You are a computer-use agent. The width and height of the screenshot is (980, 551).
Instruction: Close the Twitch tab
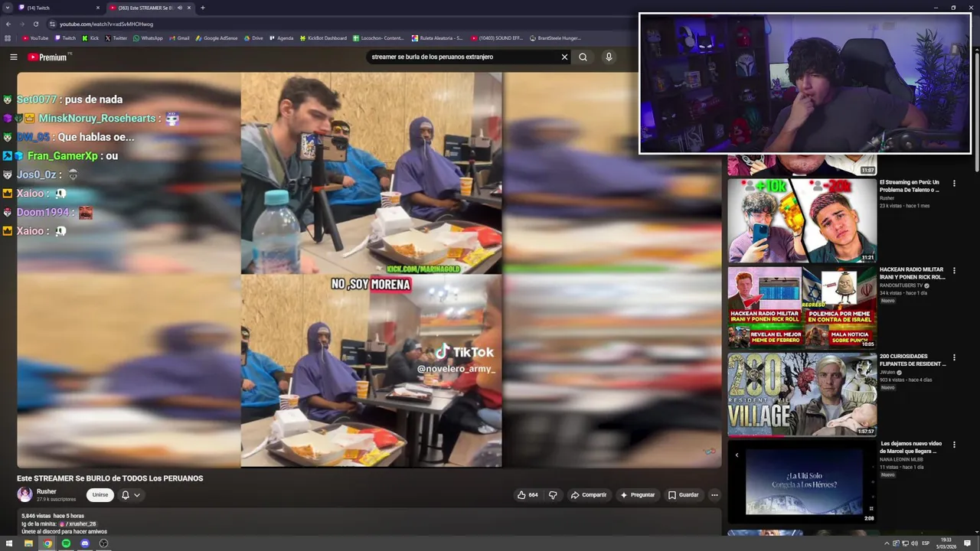pos(98,8)
